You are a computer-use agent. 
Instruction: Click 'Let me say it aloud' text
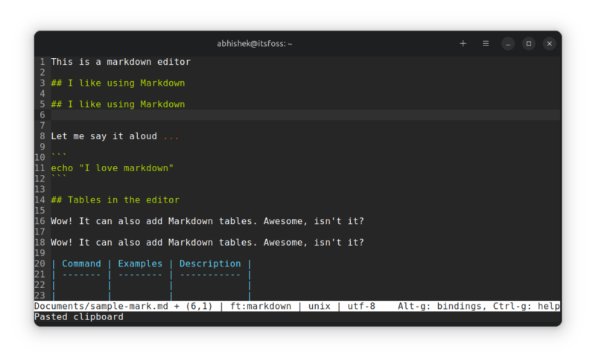click(x=104, y=136)
